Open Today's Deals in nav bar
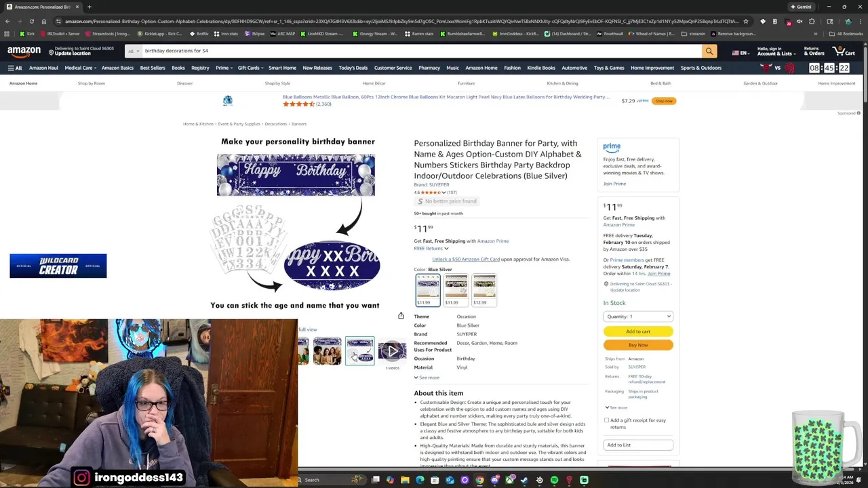This screenshot has width=868, height=488. (353, 68)
